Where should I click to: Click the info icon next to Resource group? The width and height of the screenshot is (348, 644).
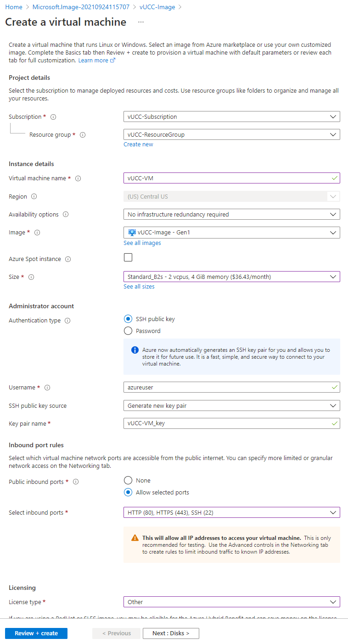tap(83, 135)
